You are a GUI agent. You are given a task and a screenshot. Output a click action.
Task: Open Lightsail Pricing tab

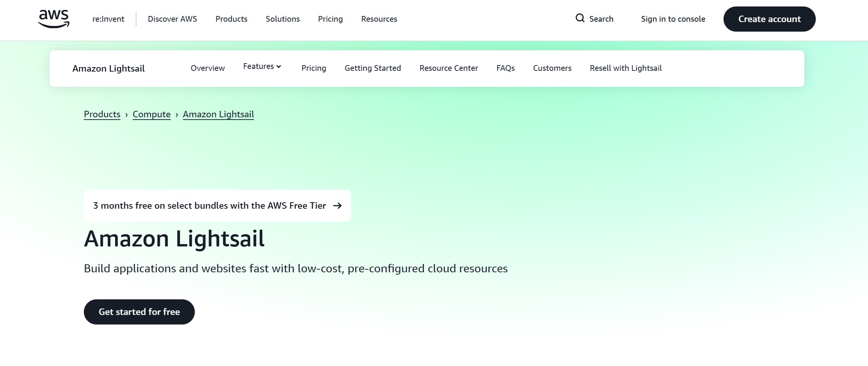pos(313,68)
